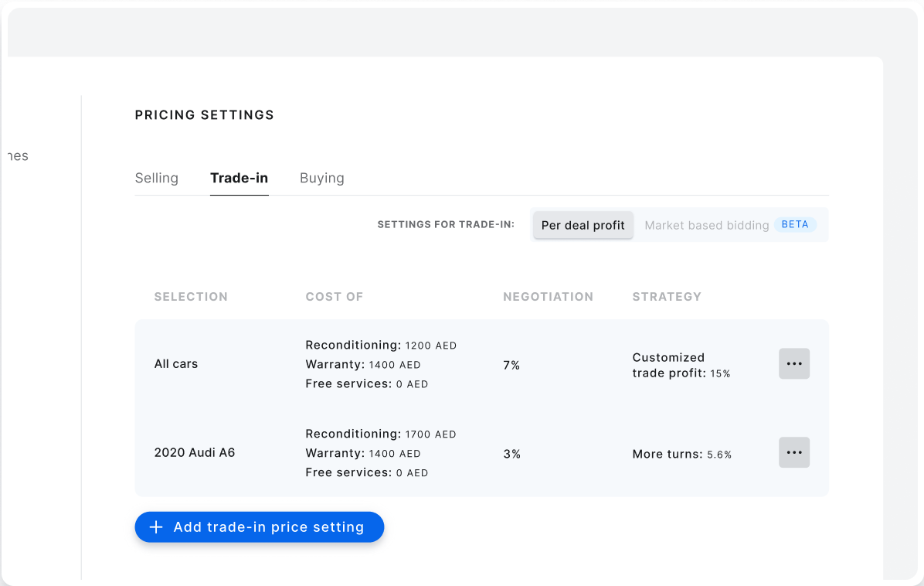Click the Customized trade profit strategy
The width and height of the screenshot is (924, 586).
pos(680,365)
